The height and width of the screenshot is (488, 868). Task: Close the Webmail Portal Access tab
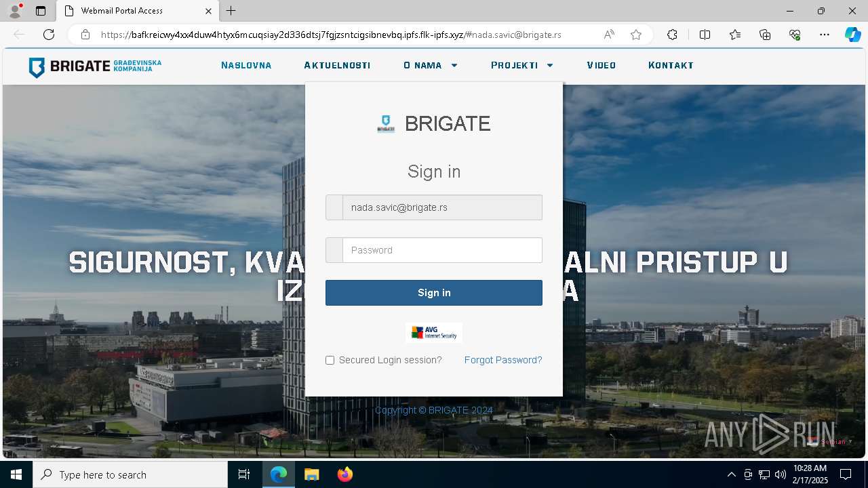tap(209, 11)
